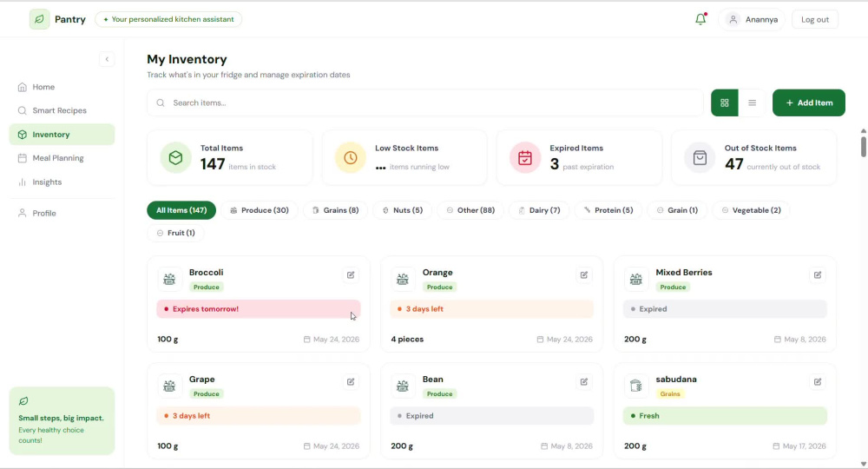
Task: Open Profile in sidebar
Action: coord(62,213)
